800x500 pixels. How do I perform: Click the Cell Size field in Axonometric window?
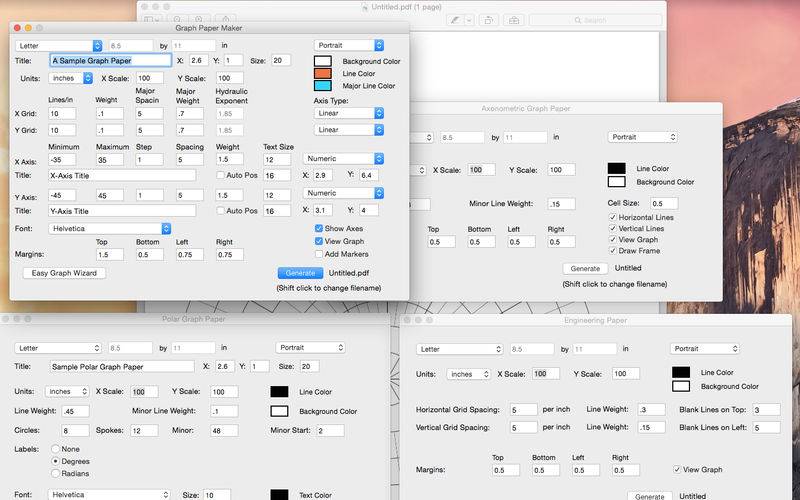[x=664, y=204]
